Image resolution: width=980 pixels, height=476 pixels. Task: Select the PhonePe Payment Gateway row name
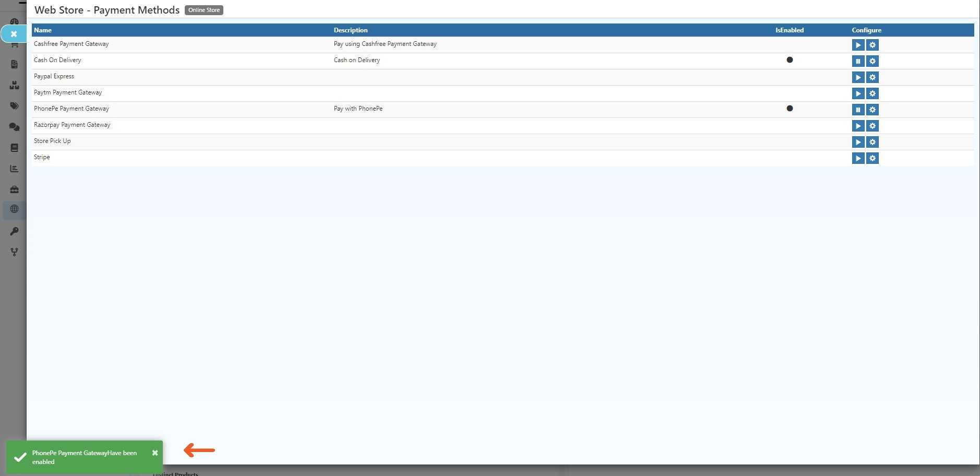[x=71, y=109]
